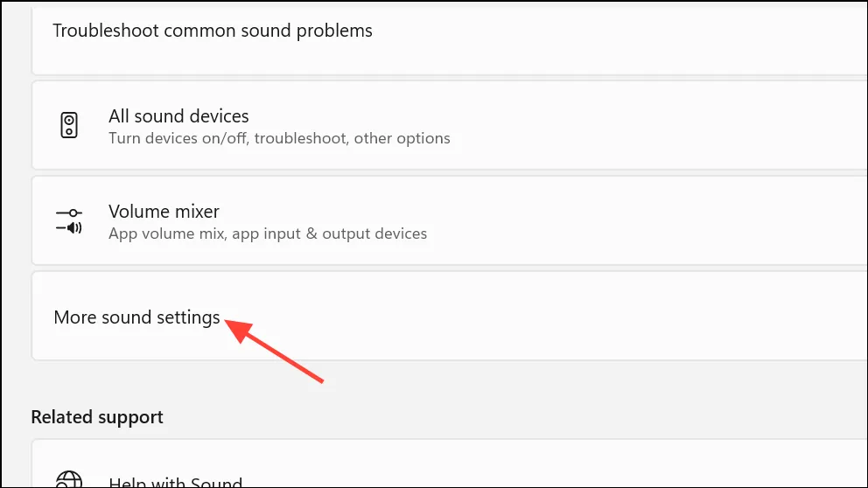Click the 'Turn devices on/off, troubleshoot' description
Image resolution: width=868 pixels, height=488 pixels.
(279, 138)
